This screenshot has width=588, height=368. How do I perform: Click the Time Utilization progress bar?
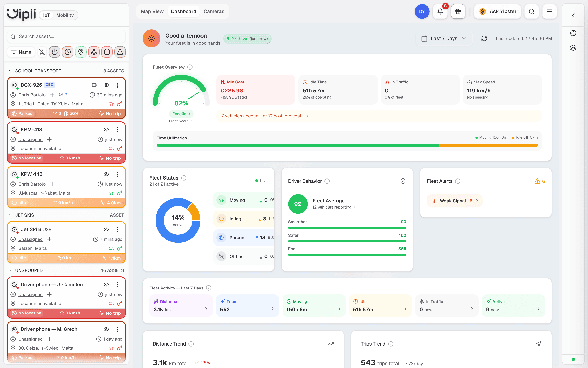point(347,145)
